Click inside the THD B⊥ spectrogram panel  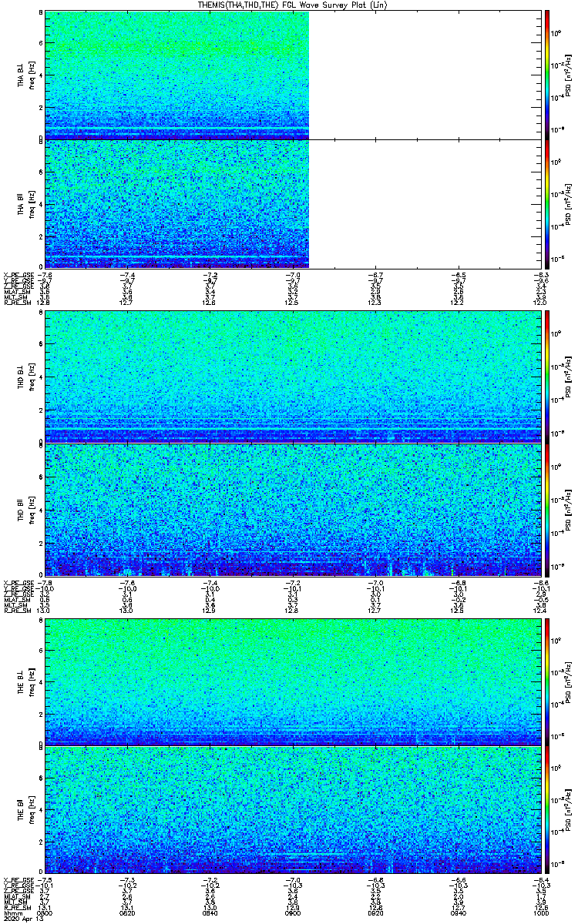[292, 377]
